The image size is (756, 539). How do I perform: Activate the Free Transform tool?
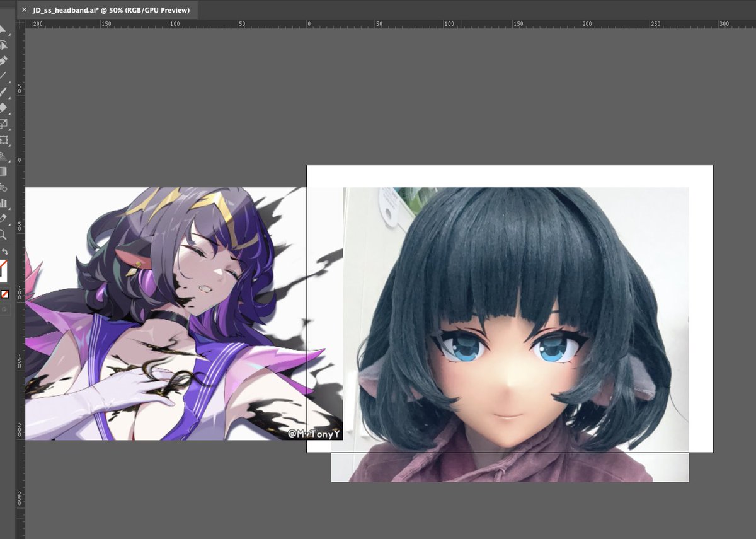tap(3, 140)
